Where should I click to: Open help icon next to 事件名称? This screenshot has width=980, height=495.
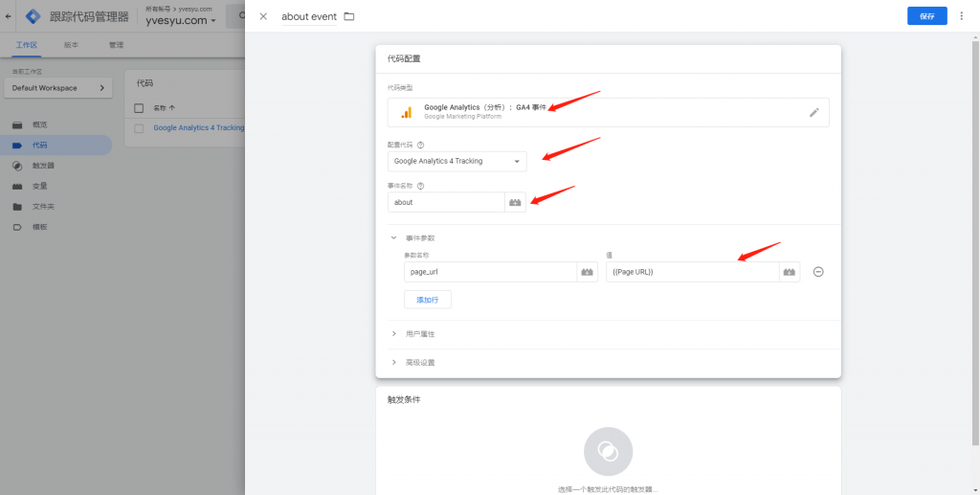[420, 186]
